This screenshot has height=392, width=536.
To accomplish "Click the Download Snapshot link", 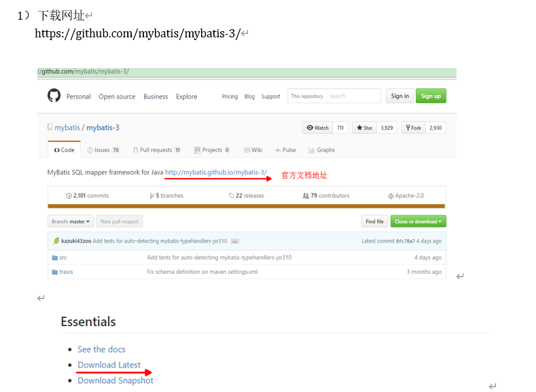I will [115, 380].
